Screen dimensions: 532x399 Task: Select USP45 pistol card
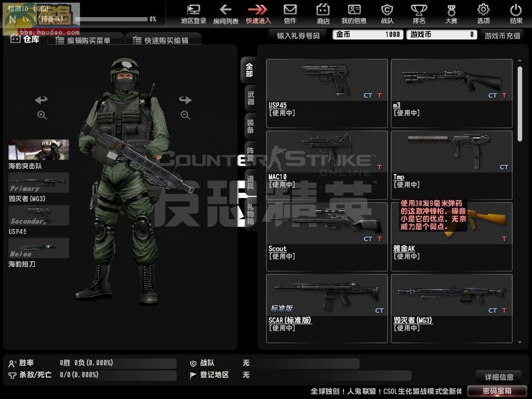327,94
